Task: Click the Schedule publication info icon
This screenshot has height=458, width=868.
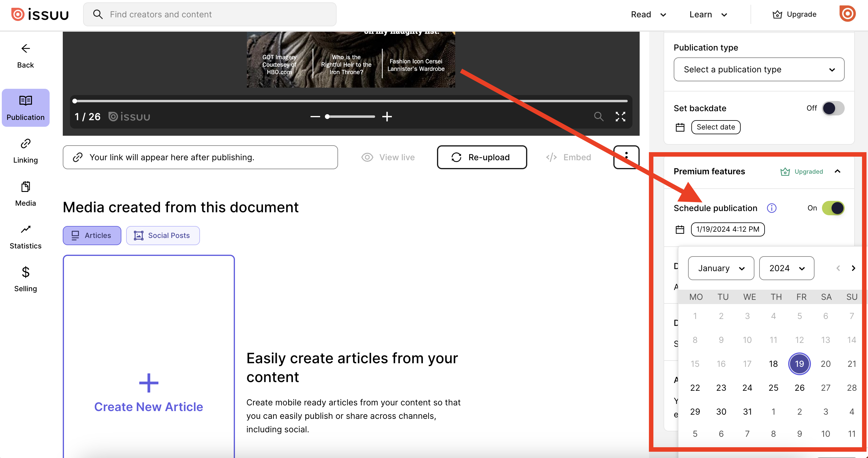Action: [x=771, y=208]
